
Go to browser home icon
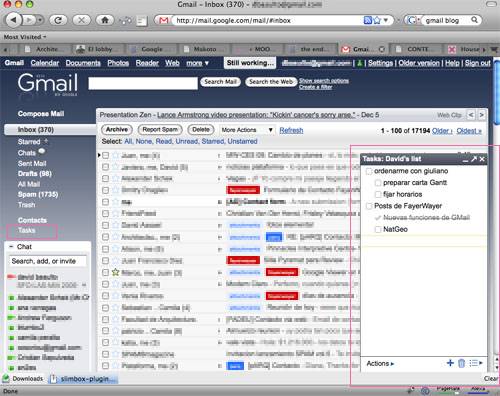coord(105,20)
